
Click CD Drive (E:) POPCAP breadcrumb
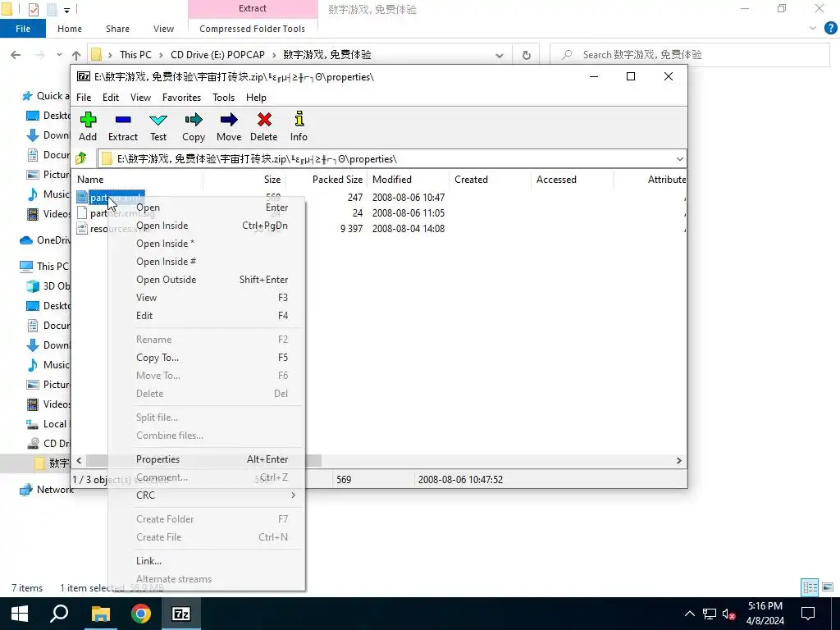pyautogui.click(x=217, y=55)
